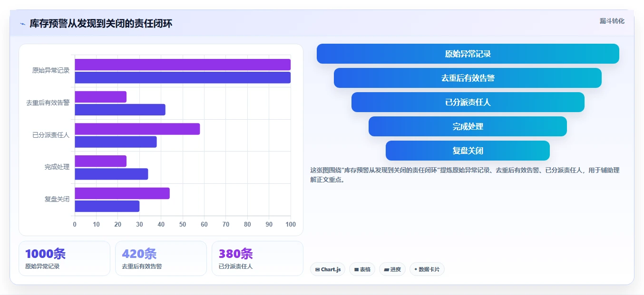Click the indigo bar for 原始异常记录
Viewport: 644px width, 295px height.
[183, 77]
